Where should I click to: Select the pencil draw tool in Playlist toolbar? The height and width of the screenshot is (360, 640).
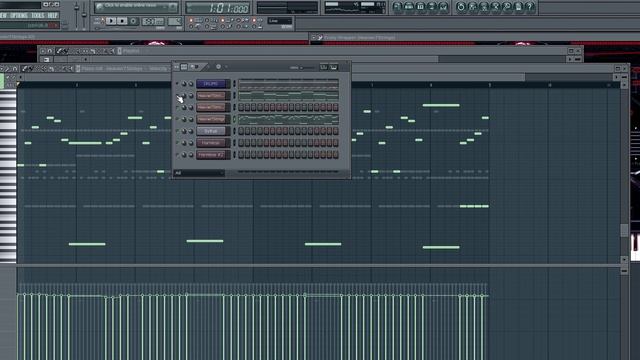coord(59,51)
